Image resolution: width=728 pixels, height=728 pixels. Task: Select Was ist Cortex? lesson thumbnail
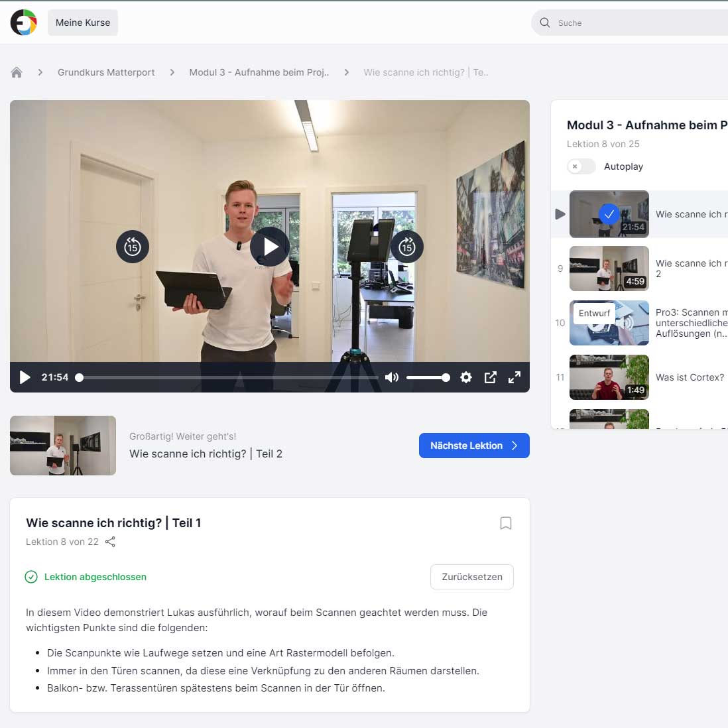click(x=609, y=377)
